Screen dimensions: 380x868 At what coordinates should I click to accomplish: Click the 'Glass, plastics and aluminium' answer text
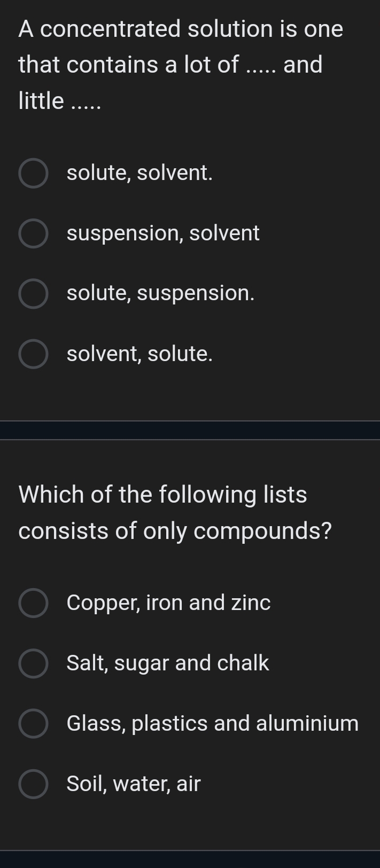tap(213, 723)
